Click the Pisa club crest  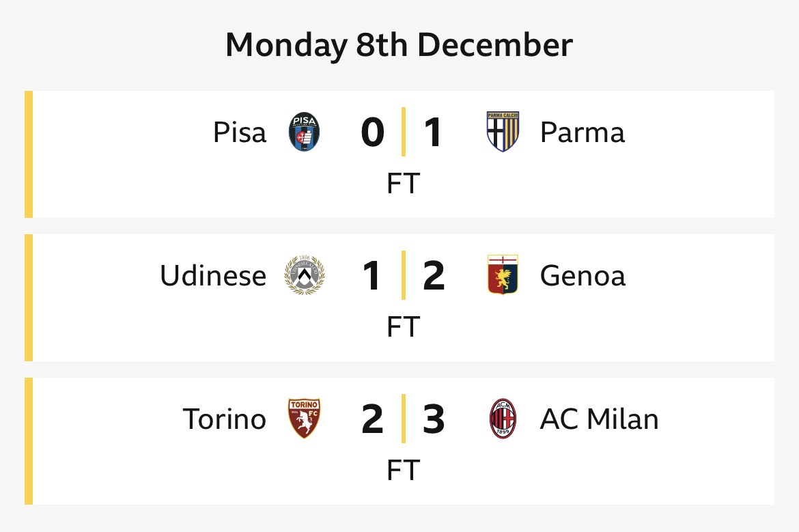(304, 132)
